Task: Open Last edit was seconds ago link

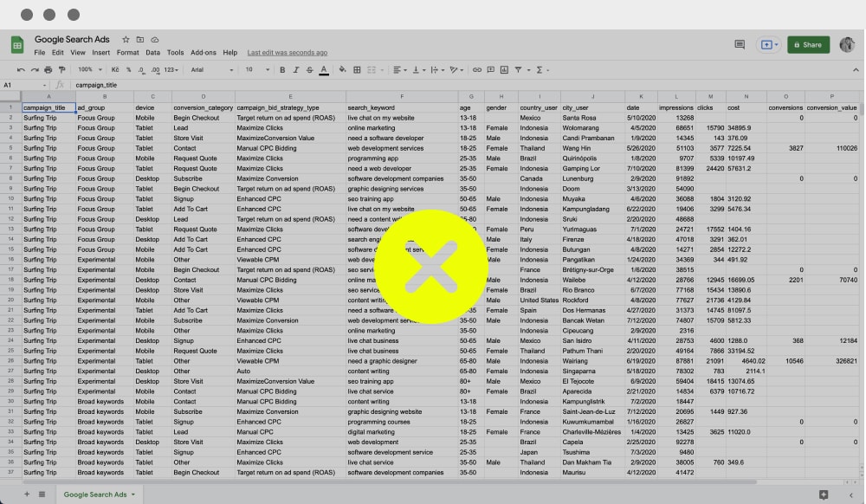Action: click(x=288, y=53)
